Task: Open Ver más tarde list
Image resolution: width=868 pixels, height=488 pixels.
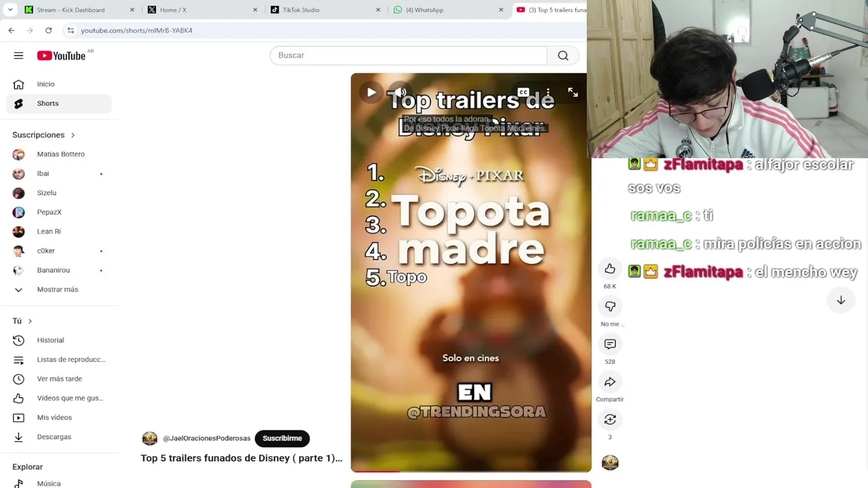Action: coord(59,379)
